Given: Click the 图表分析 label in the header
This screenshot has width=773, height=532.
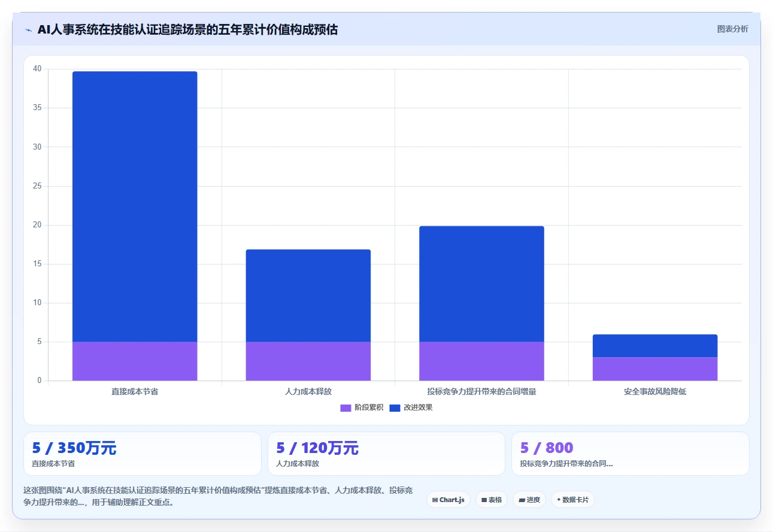Looking at the screenshot, I should [x=732, y=29].
